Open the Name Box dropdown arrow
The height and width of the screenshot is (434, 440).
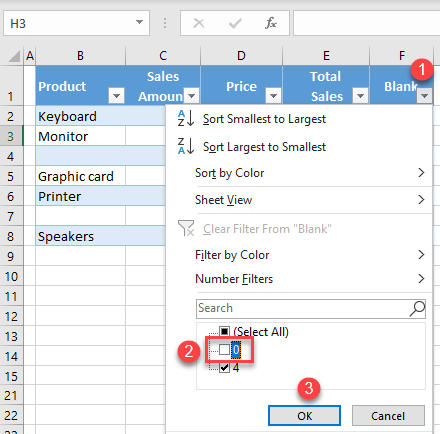pos(139,23)
